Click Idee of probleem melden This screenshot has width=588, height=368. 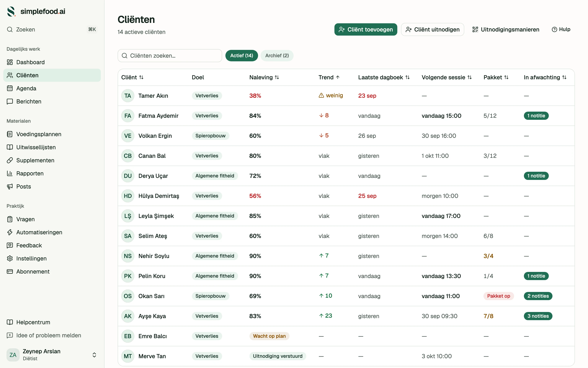coord(52,336)
